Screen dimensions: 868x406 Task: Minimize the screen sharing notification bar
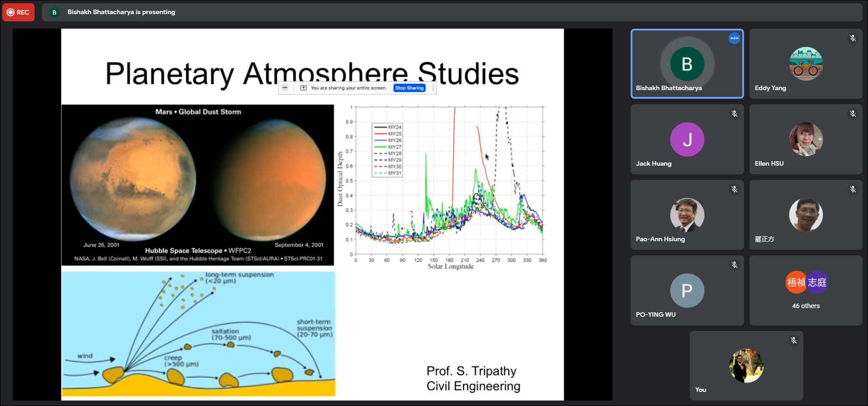[x=285, y=88]
